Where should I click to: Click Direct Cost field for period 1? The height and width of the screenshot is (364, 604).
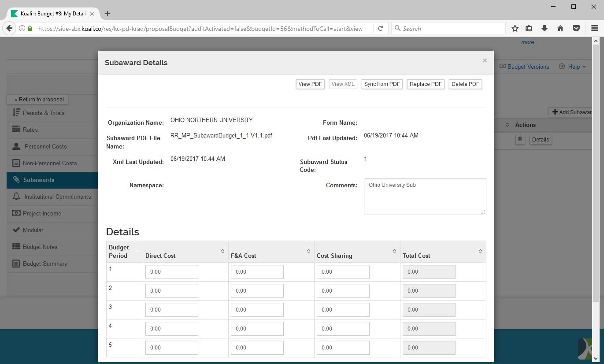[x=171, y=272]
